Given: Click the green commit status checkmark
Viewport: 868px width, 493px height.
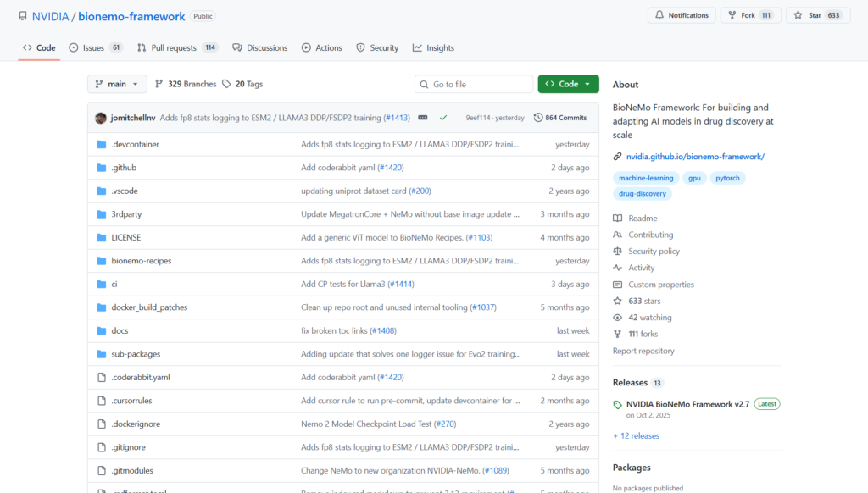Looking at the screenshot, I should pos(443,118).
